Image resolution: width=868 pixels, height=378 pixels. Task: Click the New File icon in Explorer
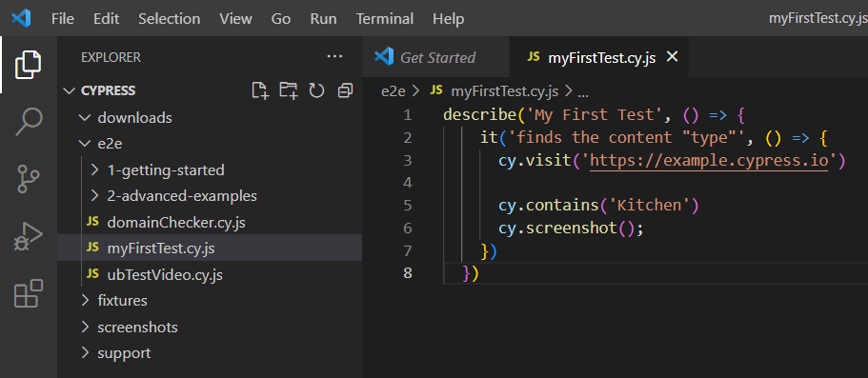click(259, 90)
